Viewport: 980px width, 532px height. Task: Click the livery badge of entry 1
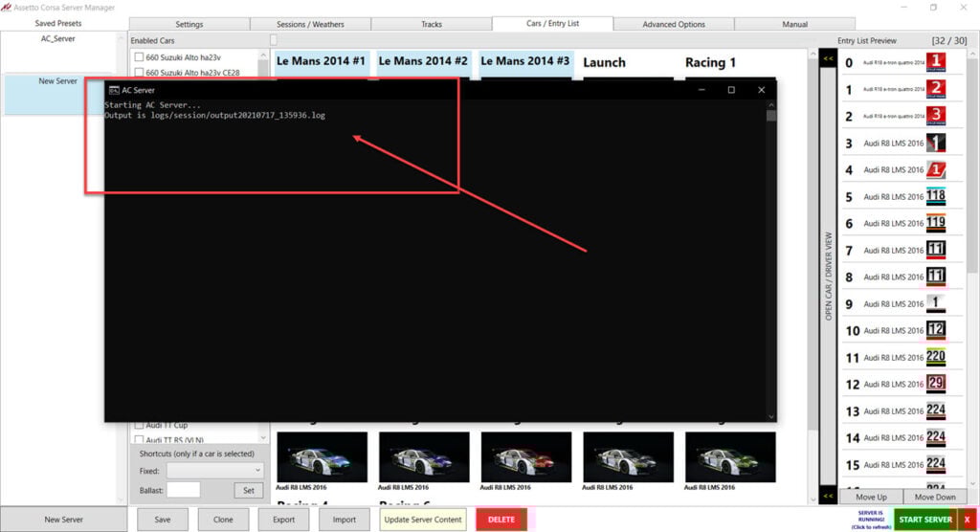click(x=936, y=89)
